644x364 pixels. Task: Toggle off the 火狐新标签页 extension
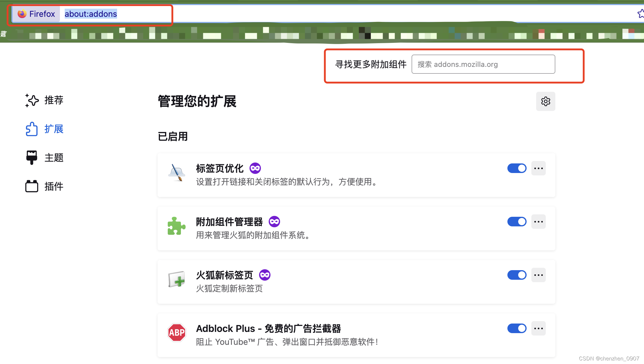pos(517,275)
